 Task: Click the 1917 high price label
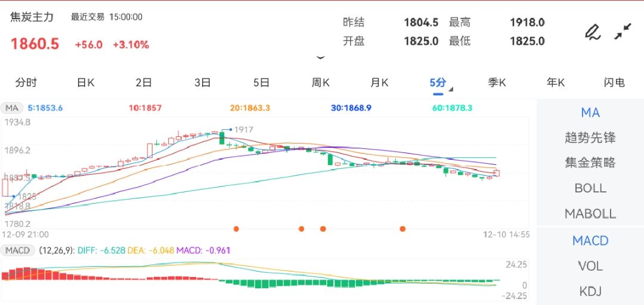pos(243,130)
